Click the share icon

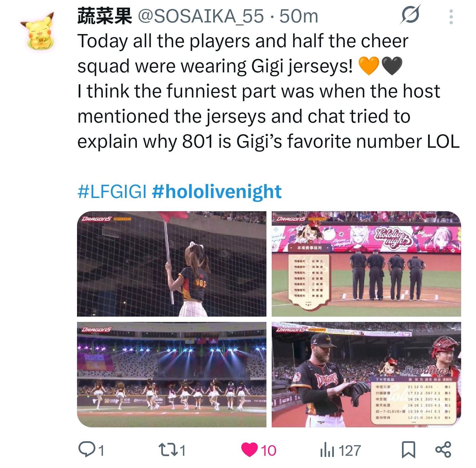[x=443, y=449]
